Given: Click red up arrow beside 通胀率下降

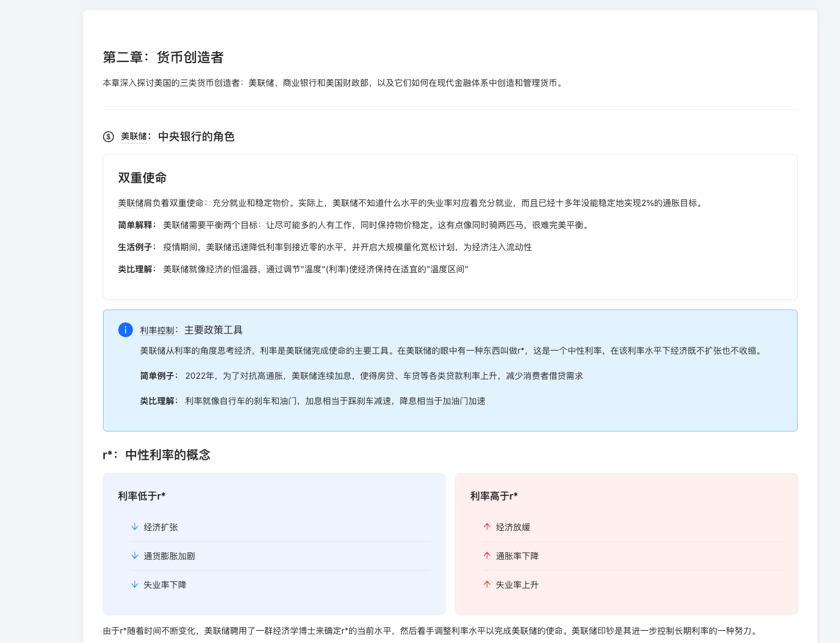Looking at the screenshot, I should pyautogui.click(x=487, y=556).
